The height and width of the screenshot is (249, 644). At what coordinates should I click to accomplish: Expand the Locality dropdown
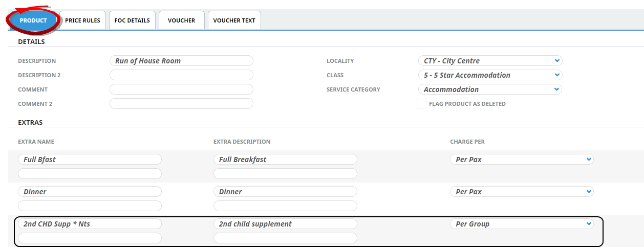[x=490, y=61]
